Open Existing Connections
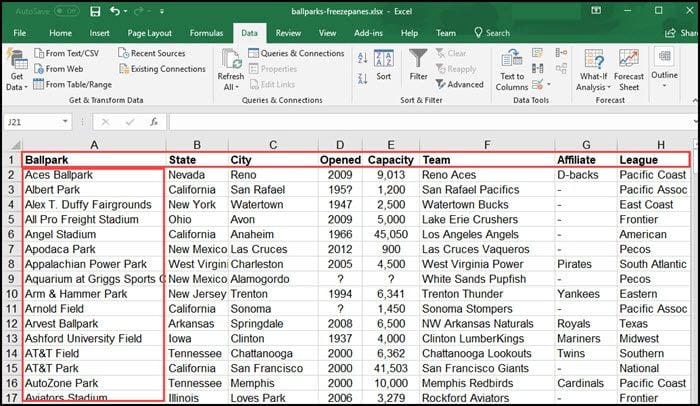This screenshot has height=406, width=700. coord(162,69)
